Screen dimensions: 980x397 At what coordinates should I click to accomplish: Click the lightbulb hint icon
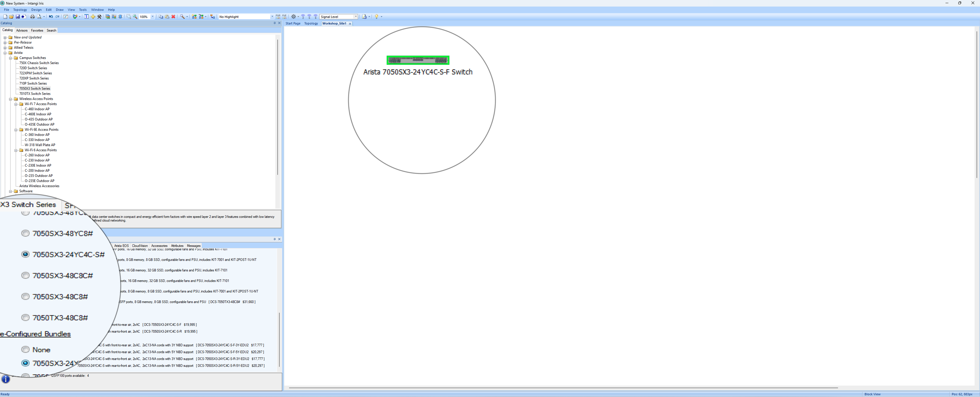[376, 17]
